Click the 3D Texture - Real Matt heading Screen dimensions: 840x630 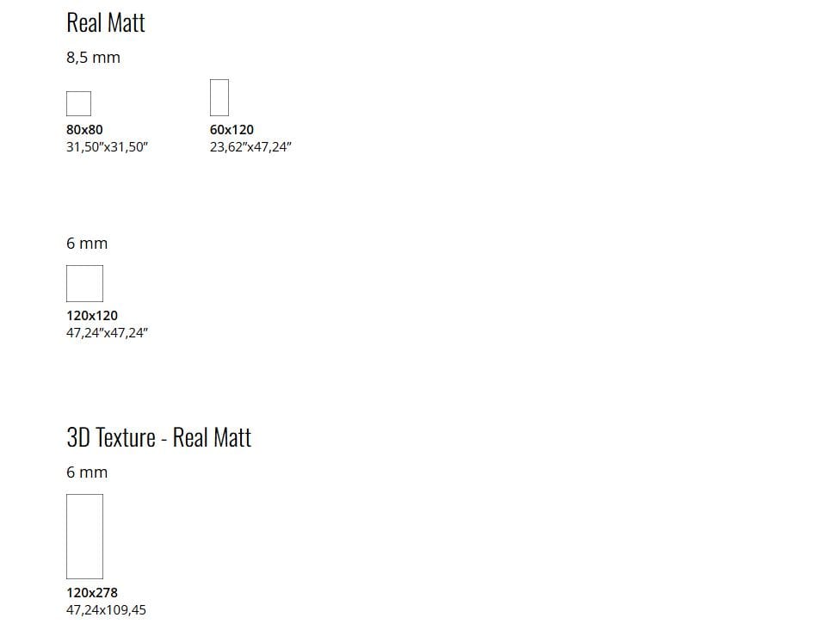[158, 438]
